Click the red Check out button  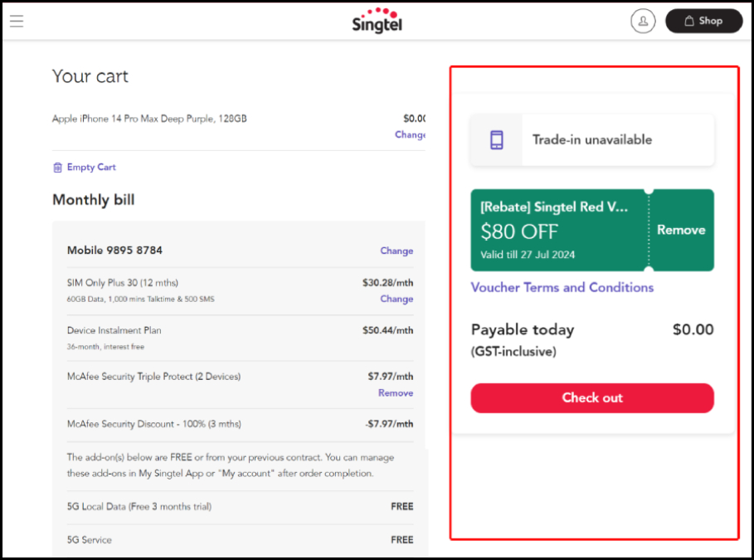(592, 398)
